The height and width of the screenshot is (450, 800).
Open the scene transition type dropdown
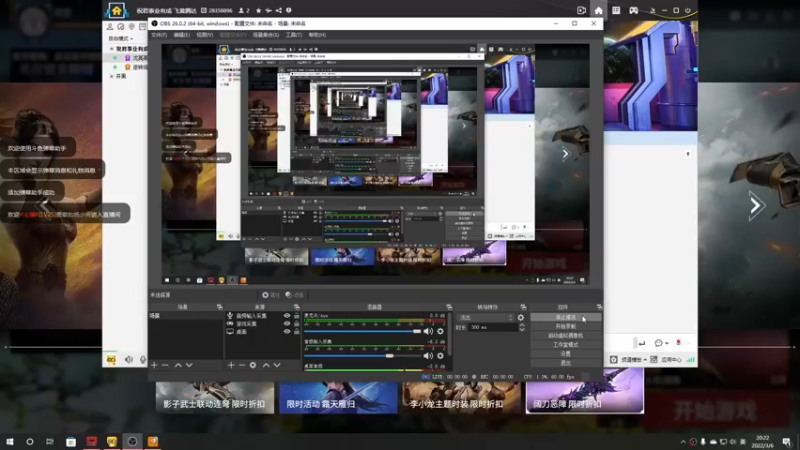(485, 317)
